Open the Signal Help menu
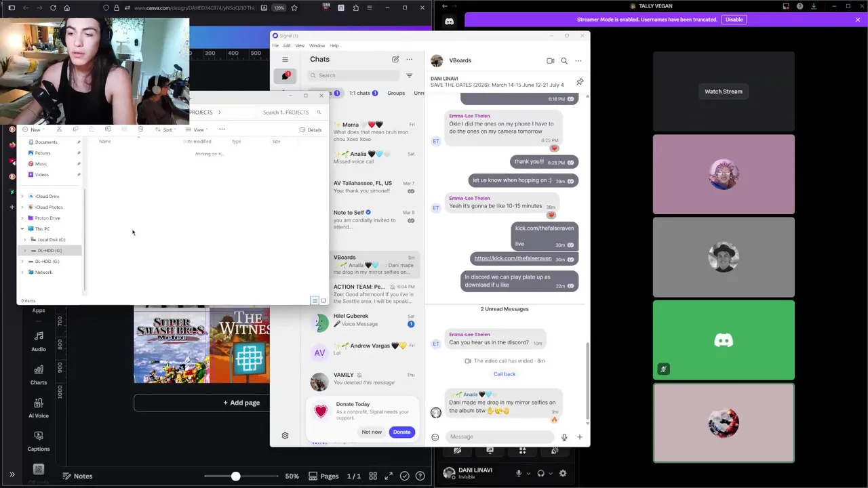The width and height of the screenshot is (868, 488). pos(334,45)
